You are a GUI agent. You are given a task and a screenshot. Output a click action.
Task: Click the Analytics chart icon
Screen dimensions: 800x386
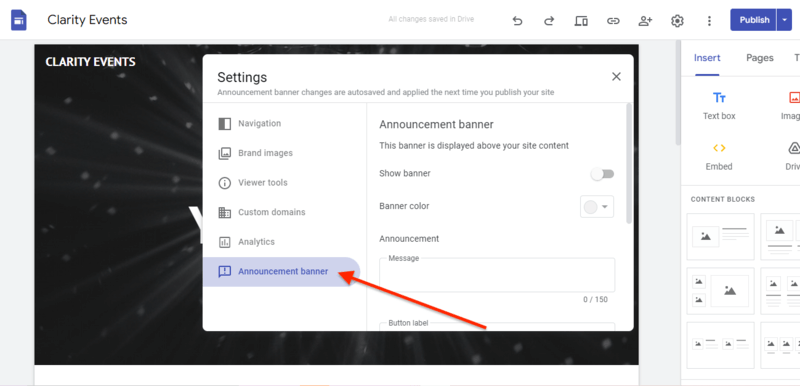tap(224, 242)
